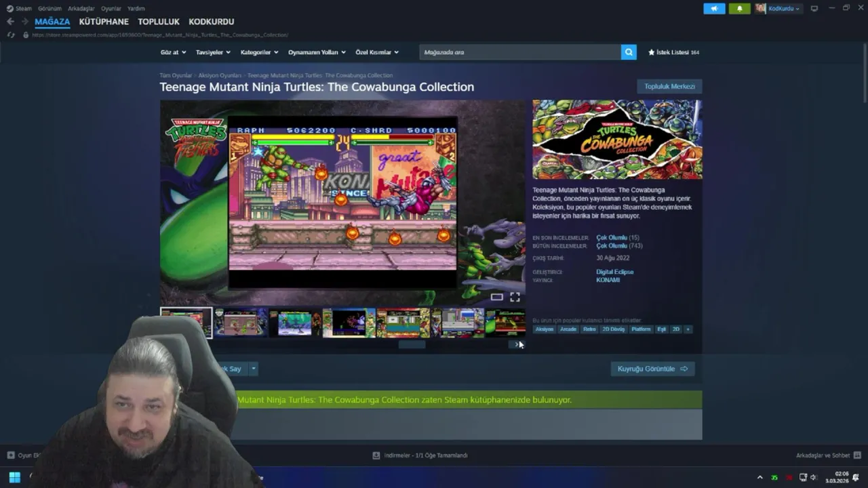
Task: Click the 2D Dövüş tag
Action: click(613, 329)
